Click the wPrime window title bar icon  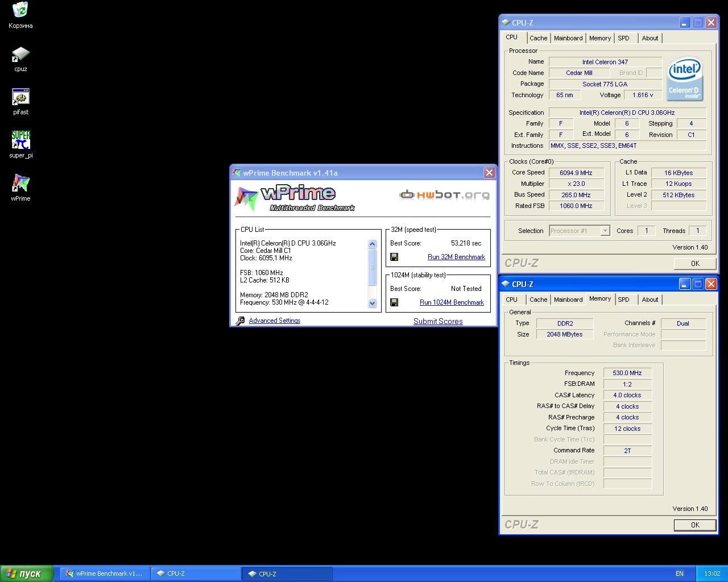tap(237, 173)
